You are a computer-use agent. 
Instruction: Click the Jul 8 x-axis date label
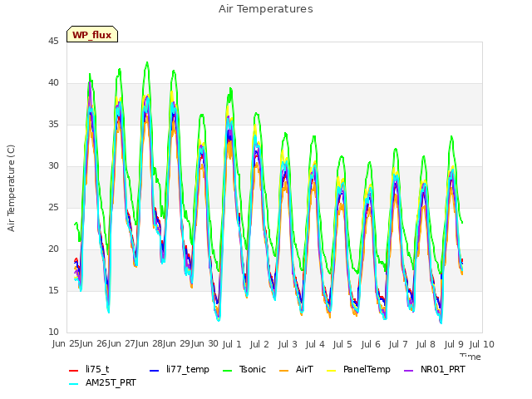pos(426,344)
